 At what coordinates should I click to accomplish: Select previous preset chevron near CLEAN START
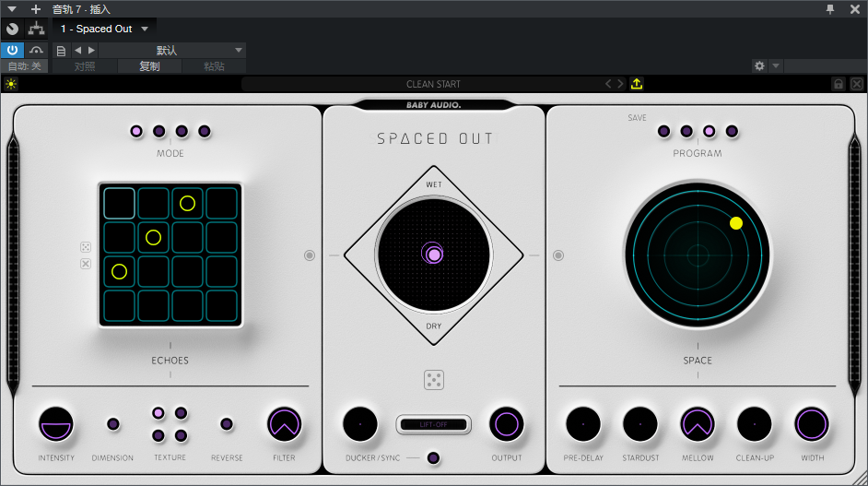coord(608,84)
